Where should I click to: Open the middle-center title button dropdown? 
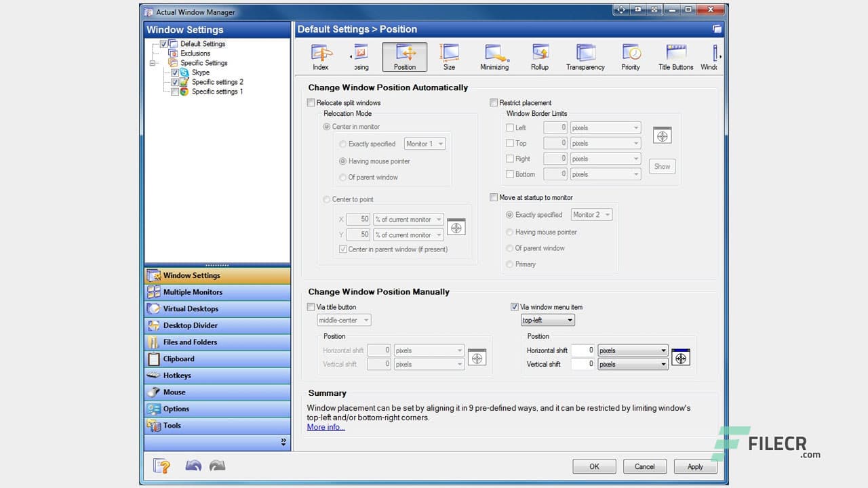pyautogui.click(x=344, y=320)
